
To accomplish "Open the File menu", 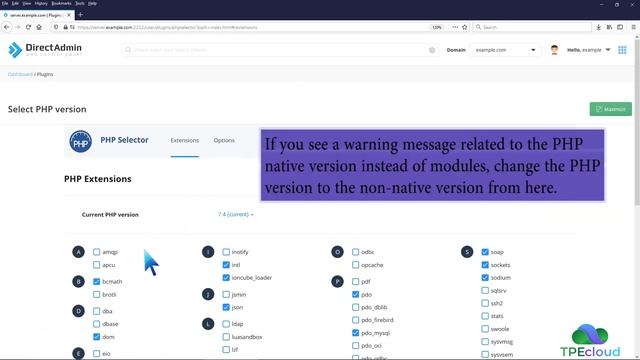I will (x=5, y=3).
